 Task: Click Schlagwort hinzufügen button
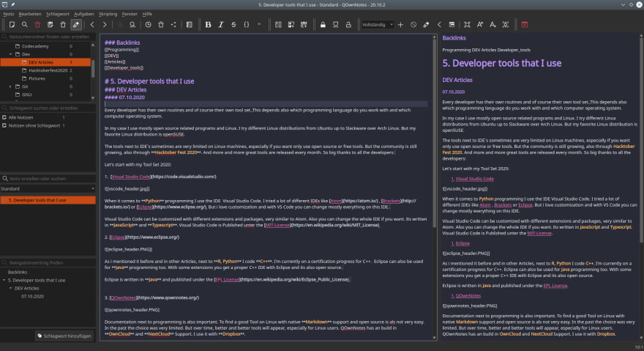(64, 336)
